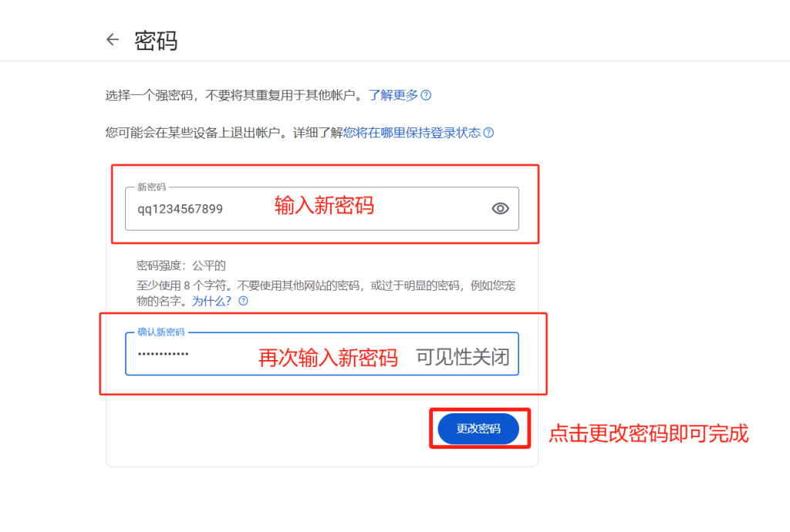Viewport: 790px width, 532px height.
Task: Click the 更改密码 button
Action: tap(478, 429)
